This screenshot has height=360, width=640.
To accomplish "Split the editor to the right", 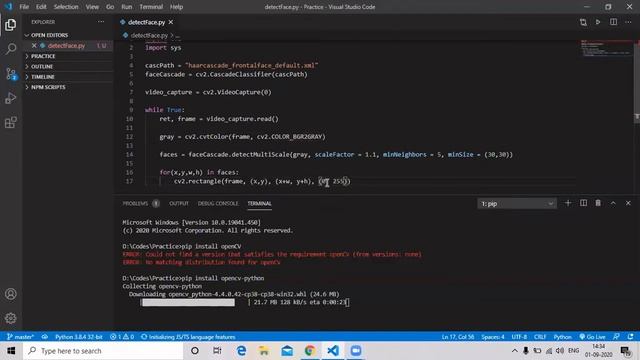I will click(613, 22).
